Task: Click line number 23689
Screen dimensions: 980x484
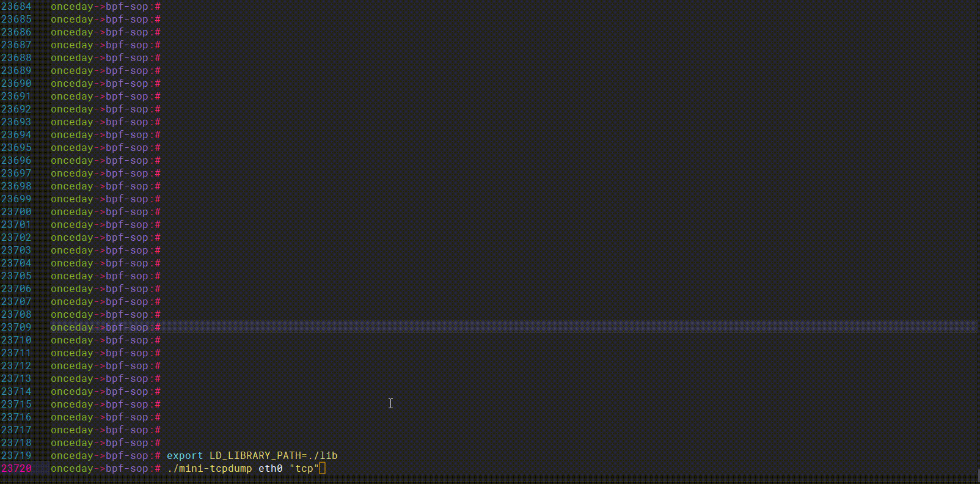Action: (x=16, y=71)
